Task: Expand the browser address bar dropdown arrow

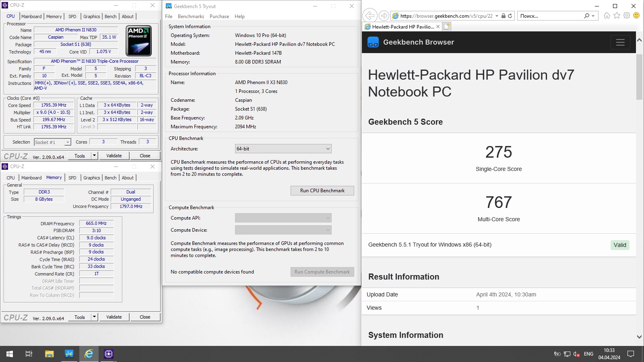Action: pos(497,16)
